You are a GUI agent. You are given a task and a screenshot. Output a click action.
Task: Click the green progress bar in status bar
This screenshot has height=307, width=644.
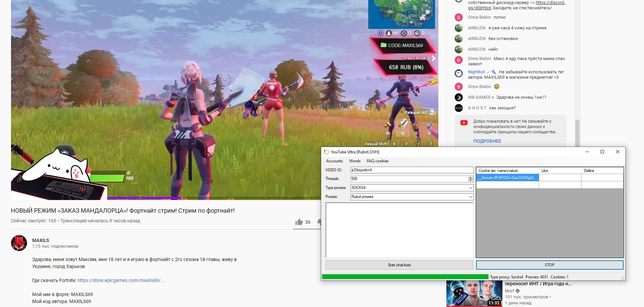tap(405, 277)
